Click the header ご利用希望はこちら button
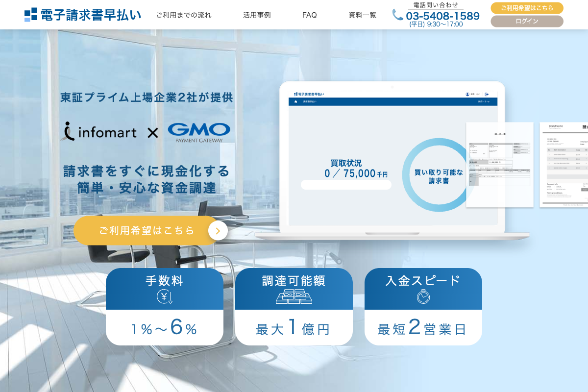The width and height of the screenshot is (588, 392). [527, 8]
